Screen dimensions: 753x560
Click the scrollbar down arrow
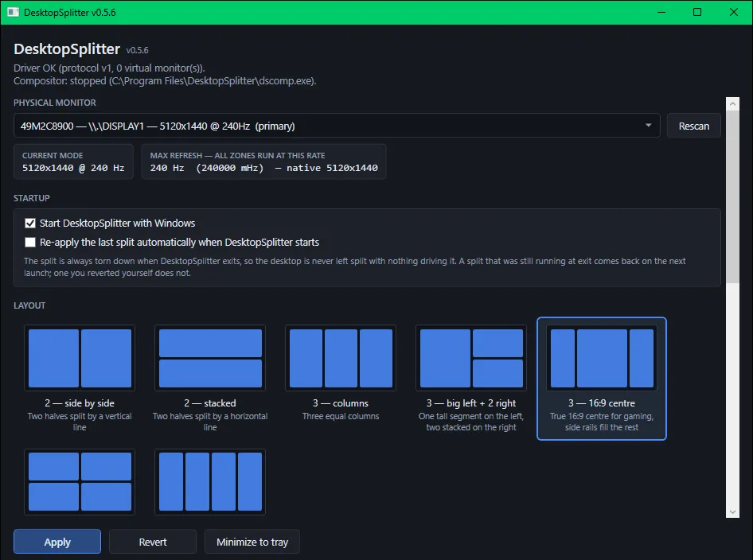click(x=732, y=511)
